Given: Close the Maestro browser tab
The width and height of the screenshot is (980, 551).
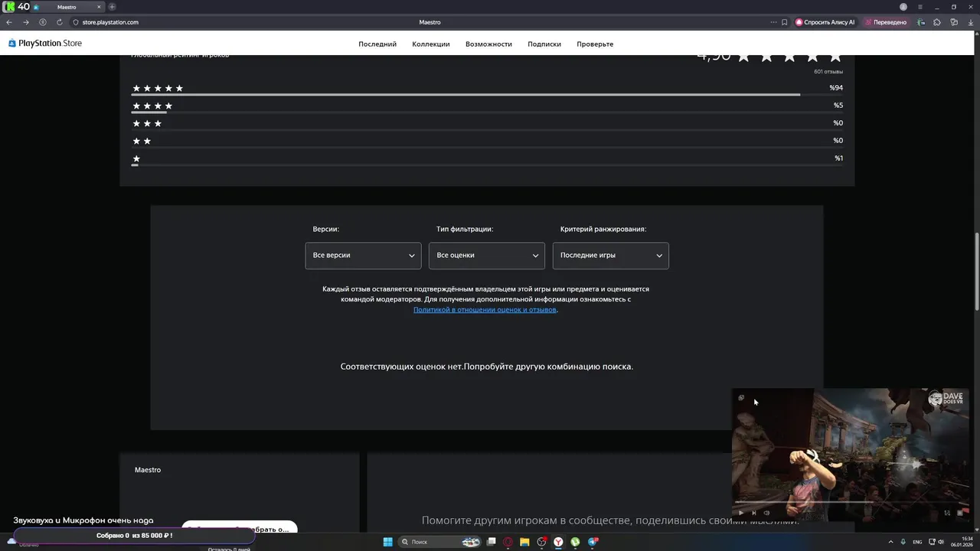Looking at the screenshot, I should pos(99,7).
